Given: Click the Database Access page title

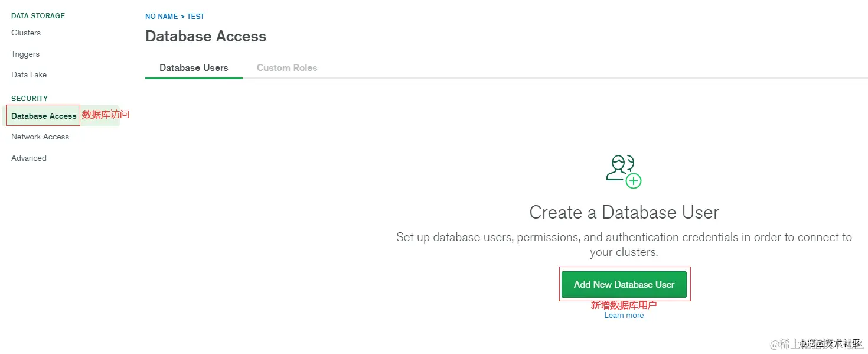Looking at the screenshot, I should pyautogui.click(x=205, y=37).
